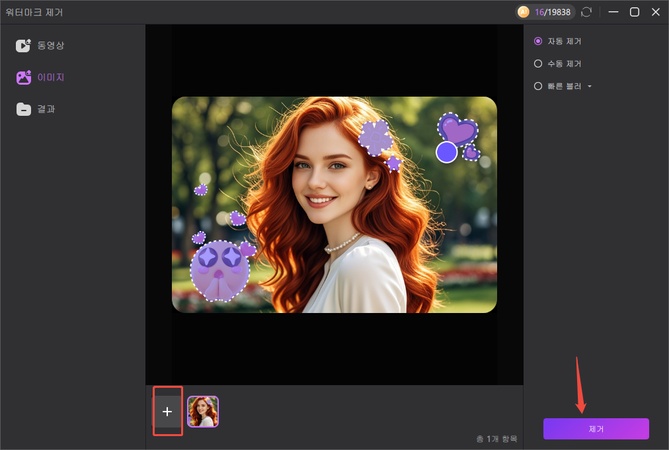Click the 동영상 video icon in sidebar
Screen dimensions: 669x450
(x=23, y=46)
